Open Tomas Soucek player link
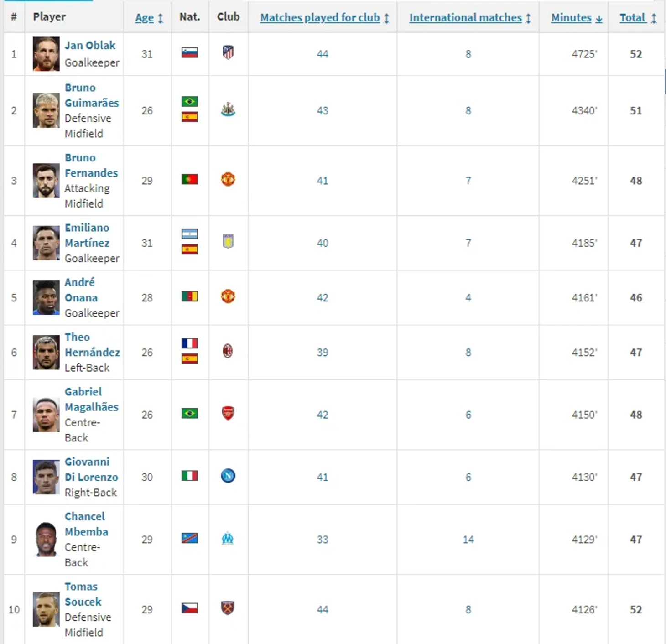666x644 pixels. (83, 594)
